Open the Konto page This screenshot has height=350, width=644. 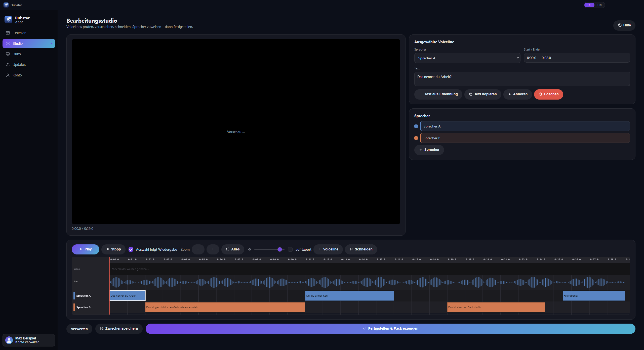29,75
